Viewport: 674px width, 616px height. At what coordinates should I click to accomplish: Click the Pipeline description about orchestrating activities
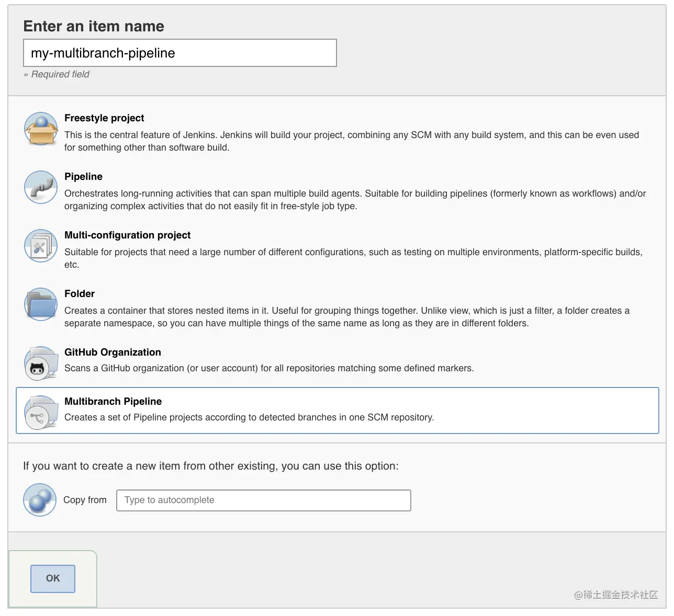click(x=355, y=200)
